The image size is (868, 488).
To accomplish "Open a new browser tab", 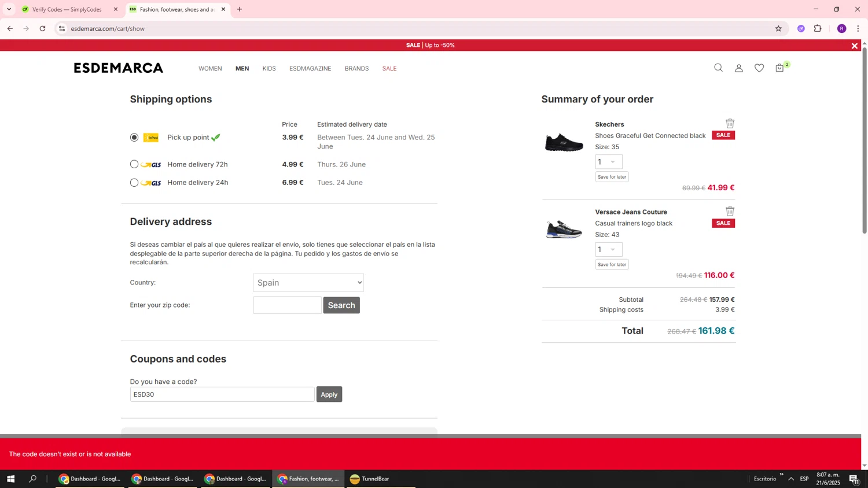I will coord(240,9).
